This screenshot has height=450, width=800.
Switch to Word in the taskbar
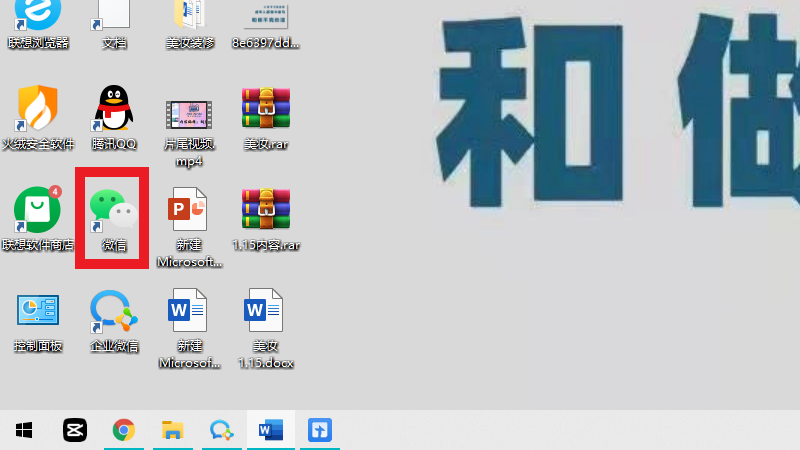click(270, 431)
